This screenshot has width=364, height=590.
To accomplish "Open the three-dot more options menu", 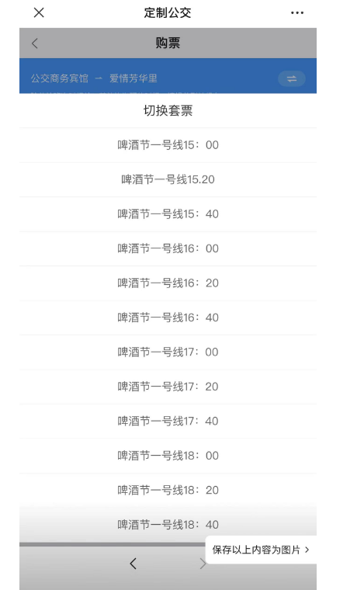I will tap(296, 12).
